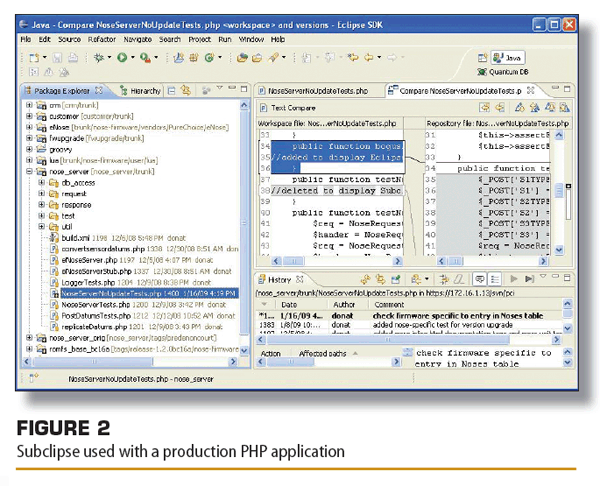Click the repository file pane vertical scrollbar
Viewport: 600px width, 486px height.
tap(559, 192)
